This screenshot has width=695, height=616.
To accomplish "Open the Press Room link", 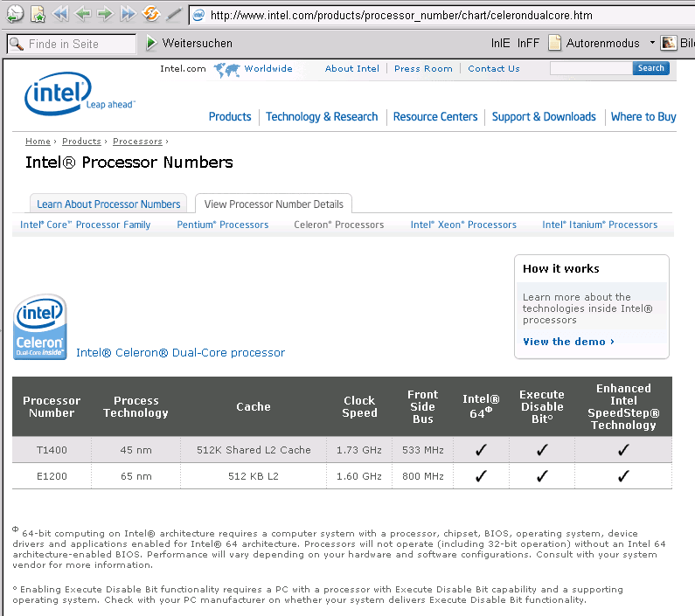I will [423, 69].
